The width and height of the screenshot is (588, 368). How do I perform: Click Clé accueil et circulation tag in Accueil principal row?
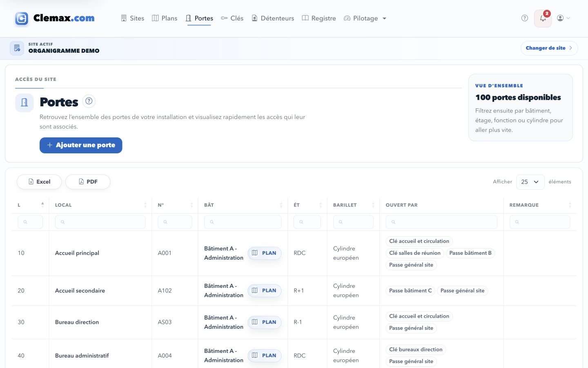(x=419, y=241)
